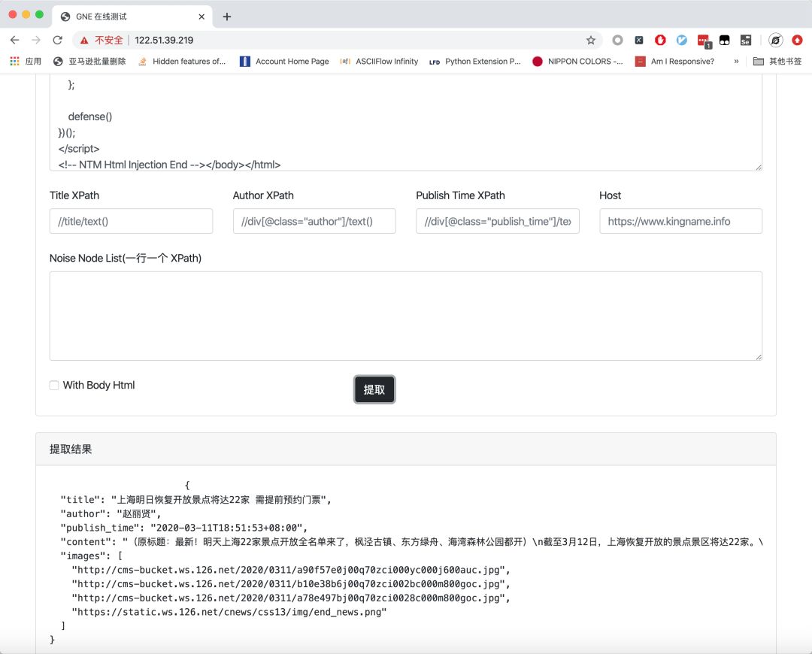Open the Apps grid icon in bookmarks bar
Image resolution: width=812 pixels, height=654 pixels.
pos(14,61)
